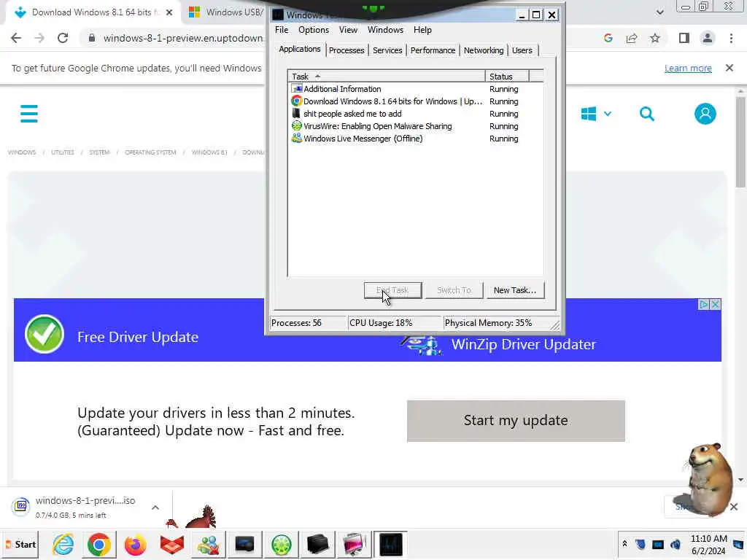
Task: Click the Google icon in Chrome toolbar
Action: click(608, 38)
